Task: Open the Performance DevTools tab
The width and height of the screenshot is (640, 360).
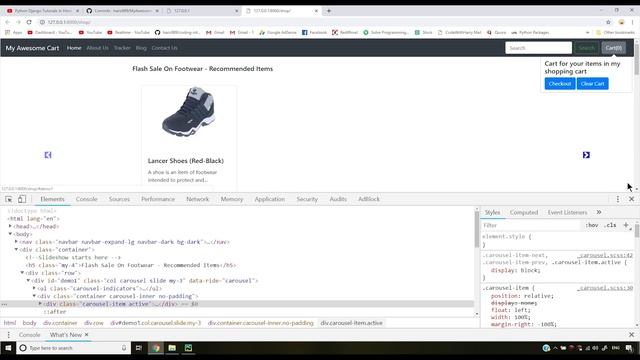Action: (x=158, y=199)
